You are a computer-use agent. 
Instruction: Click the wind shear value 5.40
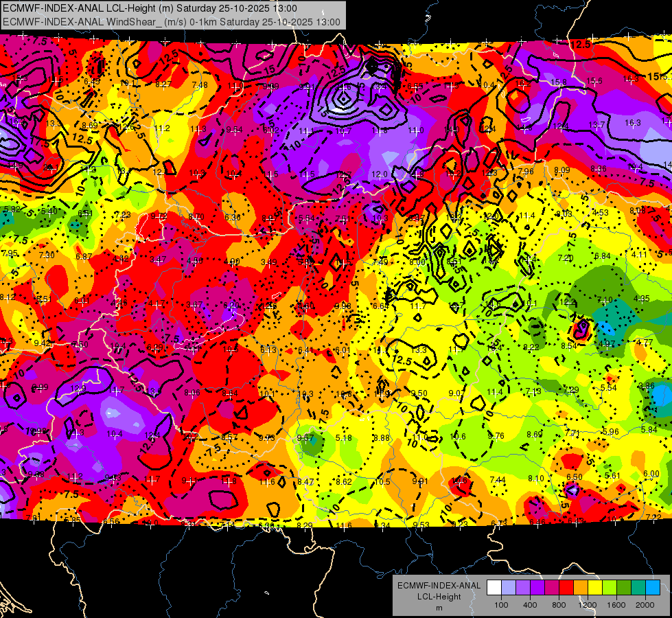pos(49,211)
